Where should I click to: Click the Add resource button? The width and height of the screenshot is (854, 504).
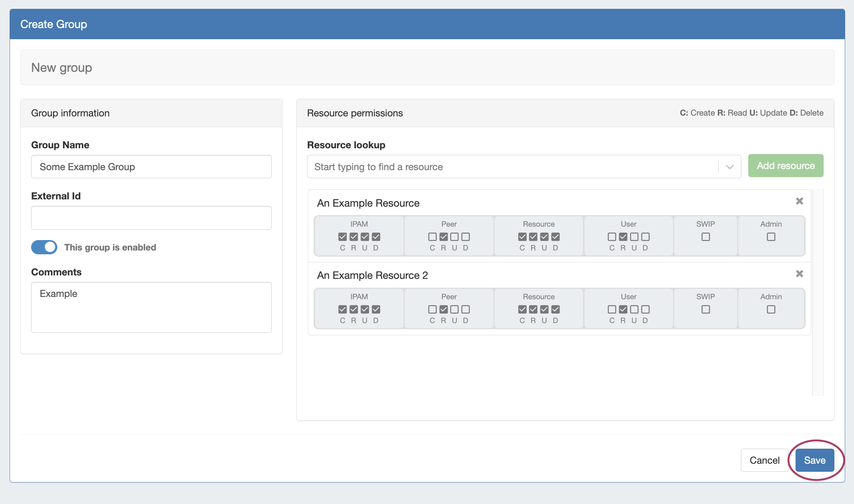point(786,166)
